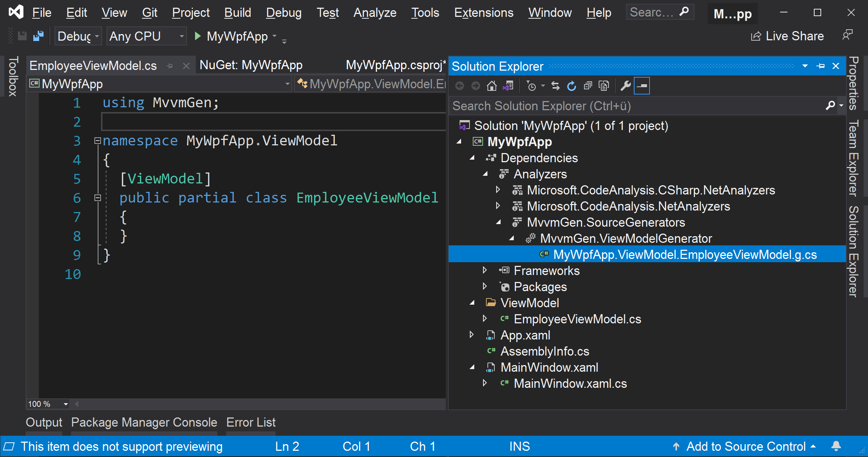
Task: Expand the Frameworks node
Action: click(485, 271)
